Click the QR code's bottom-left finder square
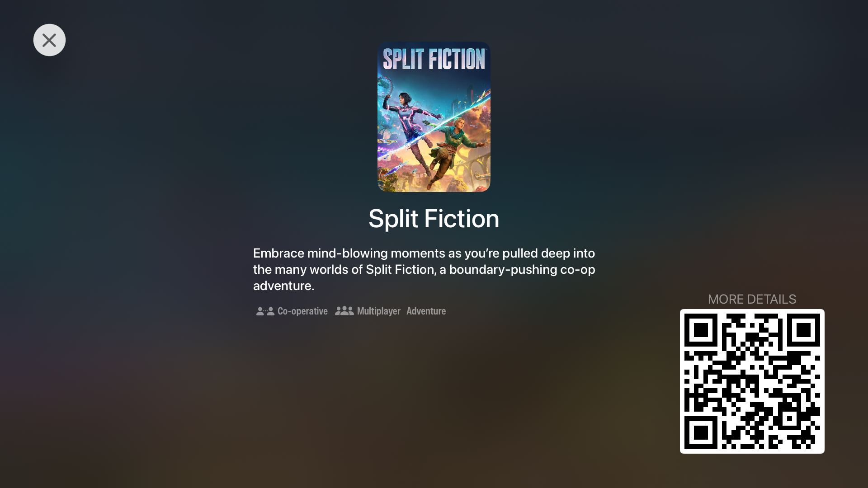This screenshot has width=868, height=488. pyautogui.click(x=701, y=433)
